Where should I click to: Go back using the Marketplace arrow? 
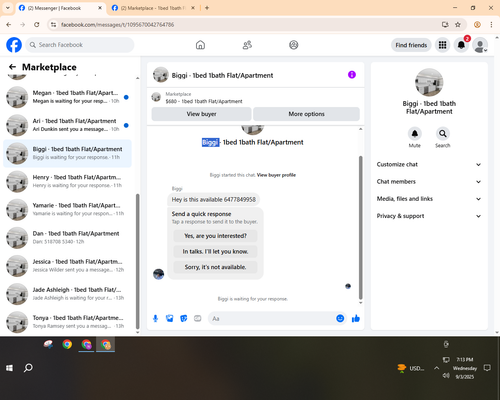point(12,67)
